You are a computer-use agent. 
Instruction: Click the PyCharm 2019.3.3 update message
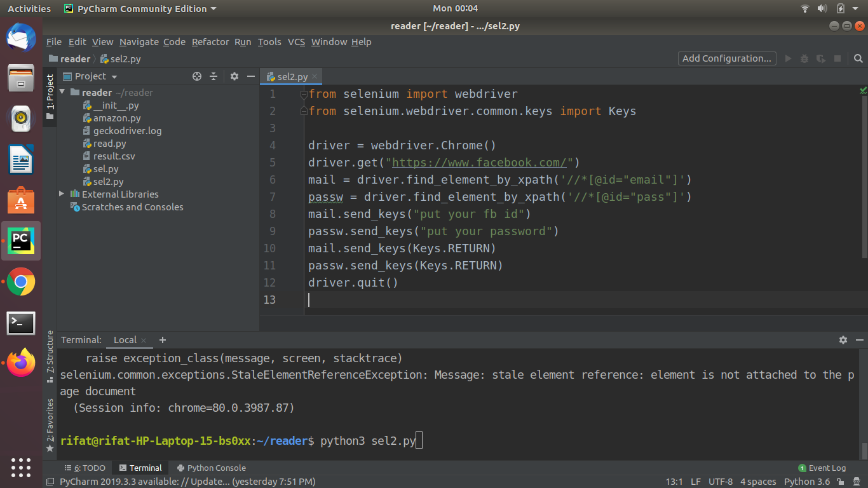point(187,482)
